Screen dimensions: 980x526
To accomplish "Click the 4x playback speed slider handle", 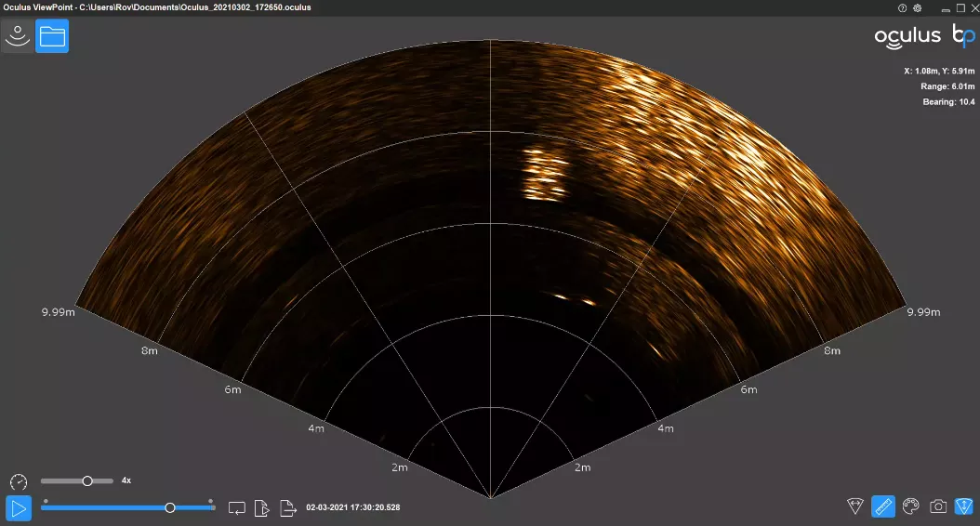I will pyautogui.click(x=87, y=480).
